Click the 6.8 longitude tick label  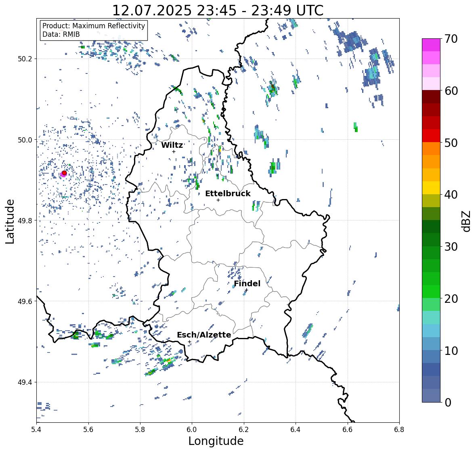point(399,430)
